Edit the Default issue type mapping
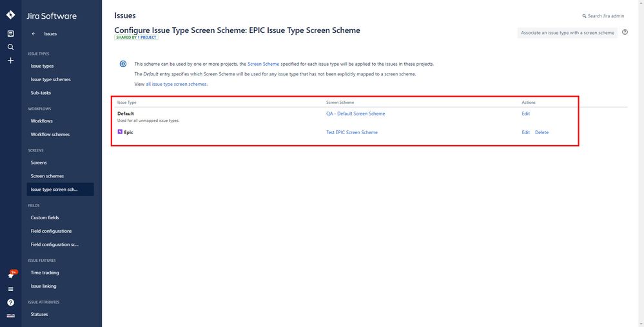 click(526, 114)
